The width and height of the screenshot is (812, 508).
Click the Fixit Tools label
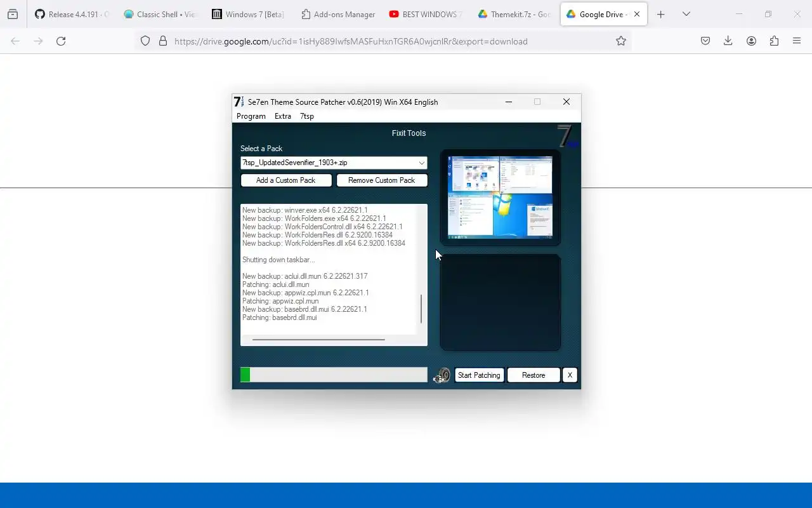click(x=409, y=133)
